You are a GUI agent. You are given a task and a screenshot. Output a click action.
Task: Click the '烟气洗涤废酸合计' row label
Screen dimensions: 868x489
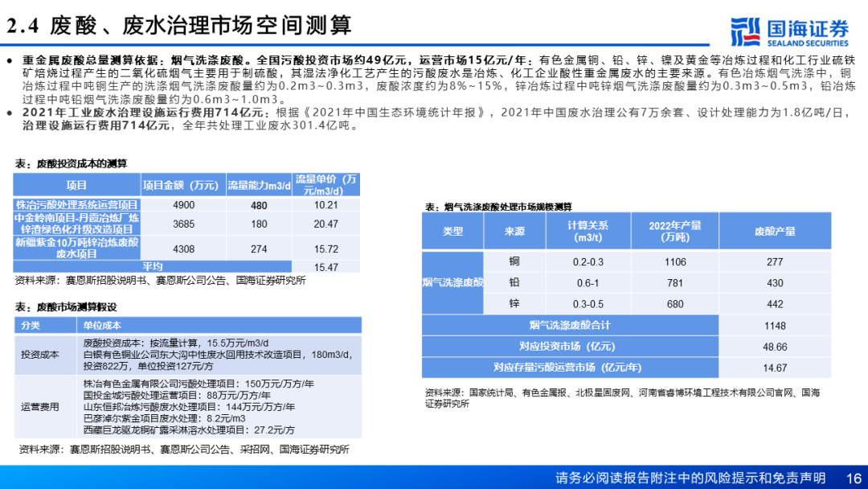pyautogui.click(x=570, y=325)
